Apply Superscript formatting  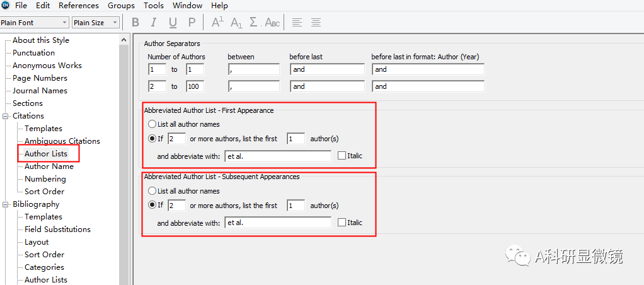217,23
